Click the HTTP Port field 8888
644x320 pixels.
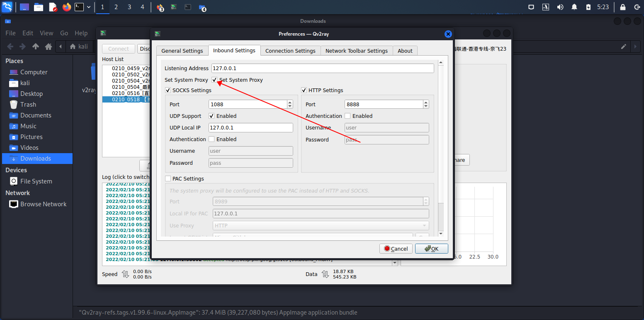click(x=384, y=104)
